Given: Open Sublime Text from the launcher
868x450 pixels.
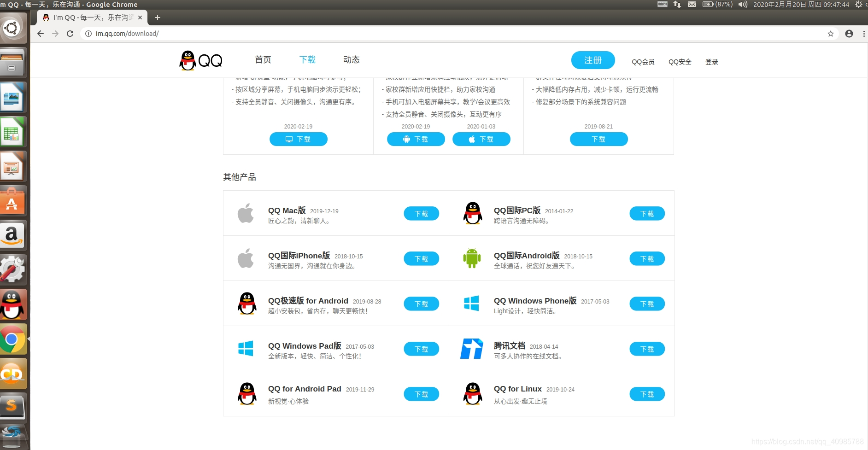Looking at the screenshot, I should click(12, 407).
